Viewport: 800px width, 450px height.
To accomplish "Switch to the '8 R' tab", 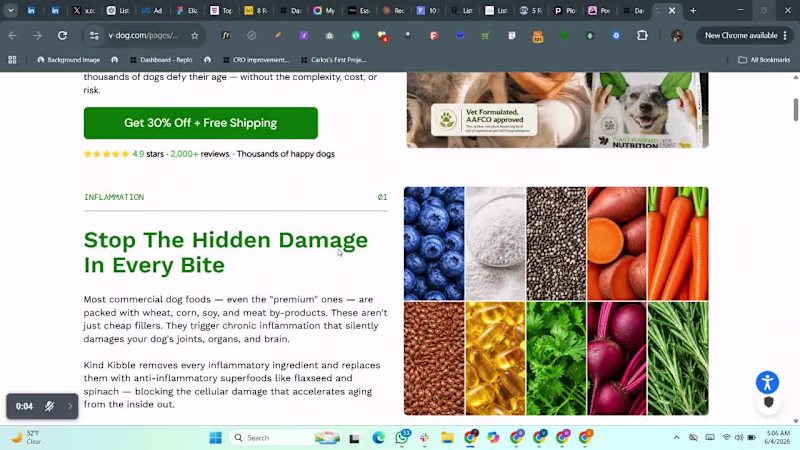I will (255, 10).
